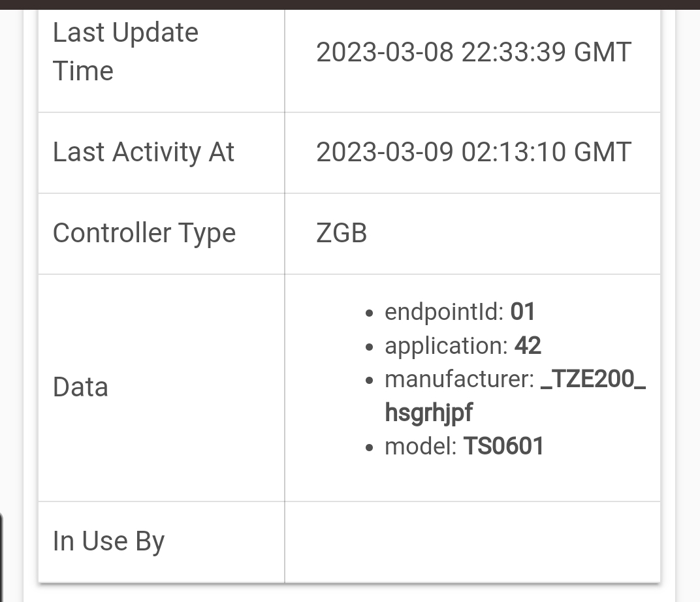This screenshot has height=602, width=700.
Task: Click the application label text
Action: coord(446,345)
